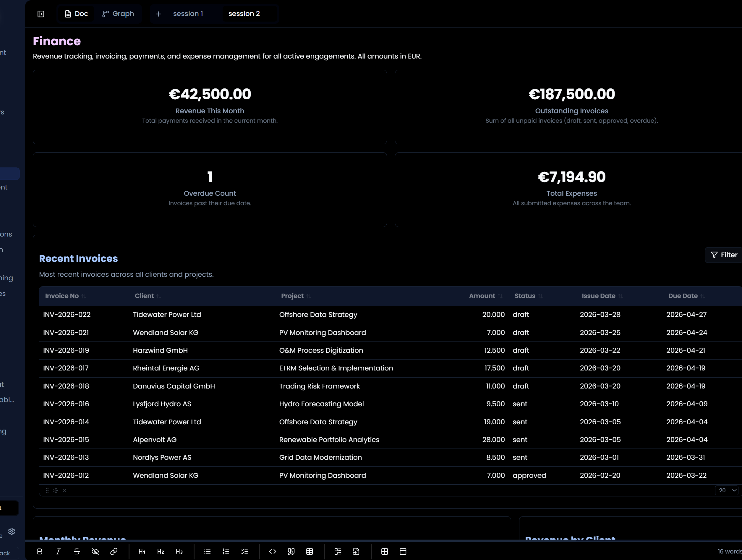This screenshot has height=560, width=742.
Task: Insert a table using the toolbar icon
Action: pyautogui.click(x=309, y=551)
